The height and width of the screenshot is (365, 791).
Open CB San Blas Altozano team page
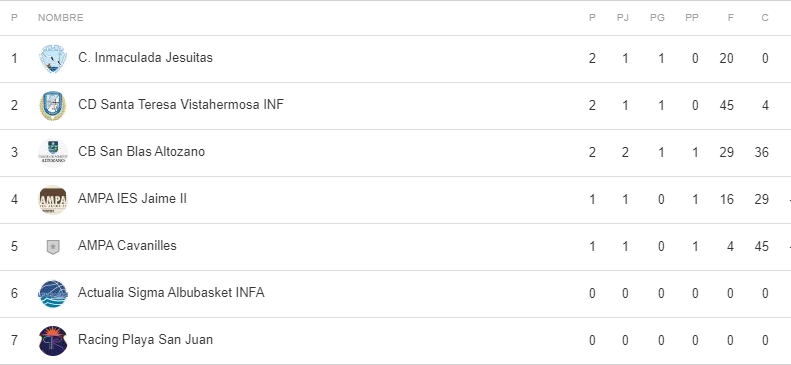point(141,151)
